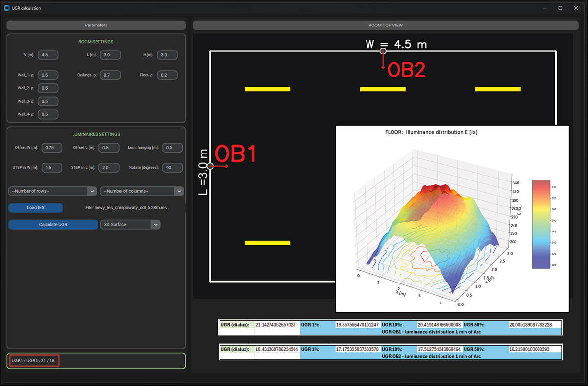Image resolution: width=588 pixels, height=386 pixels.
Task: Select the top-center yellow luminaire
Action: click(x=383, y=89)
